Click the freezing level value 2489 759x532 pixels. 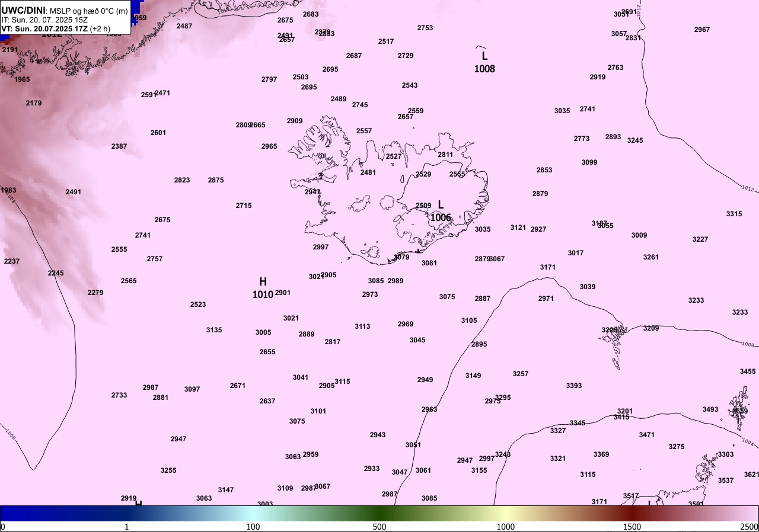pos(339,99)
